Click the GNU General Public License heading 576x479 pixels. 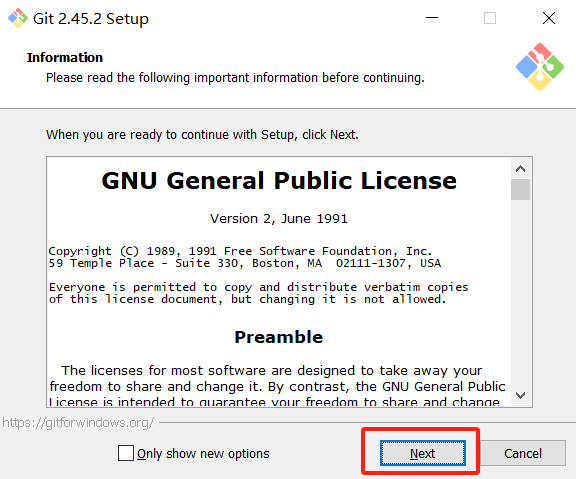click(279, 181)
